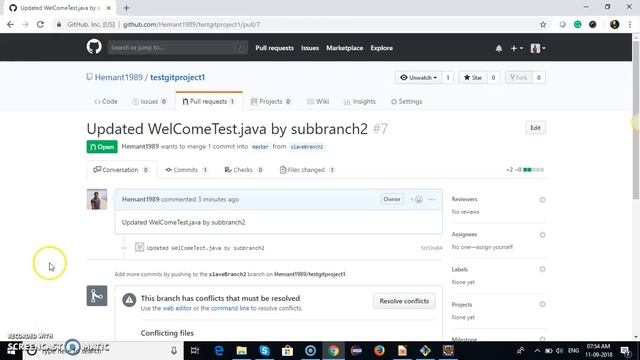Open the user avatar menu in header

tap(538, 48)
